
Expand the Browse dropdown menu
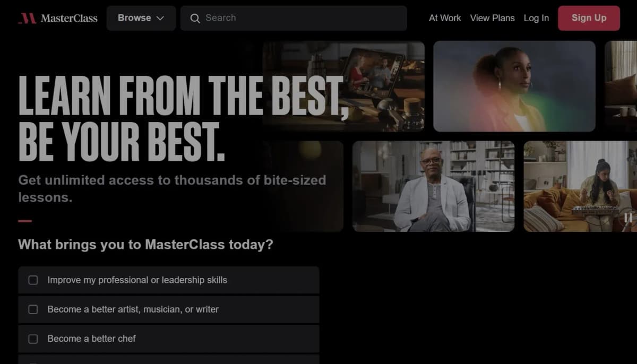coord(141,18)
